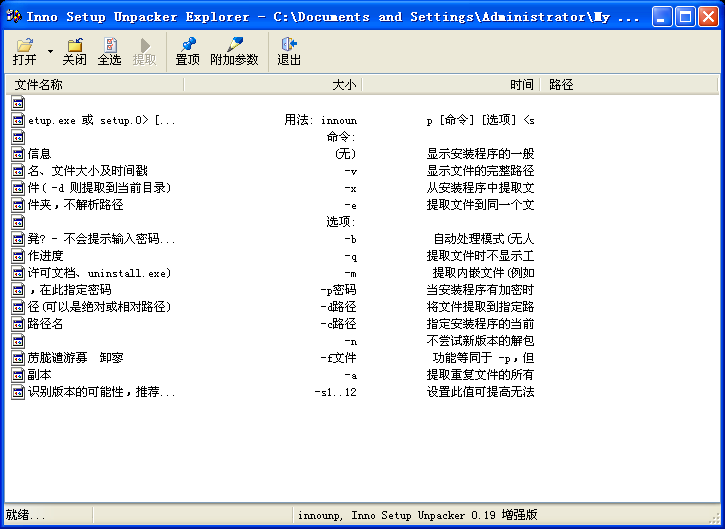The image size is (725, 529).
Task: Select row 件夹，不解析路径
Action: click(x=76, y=205)
